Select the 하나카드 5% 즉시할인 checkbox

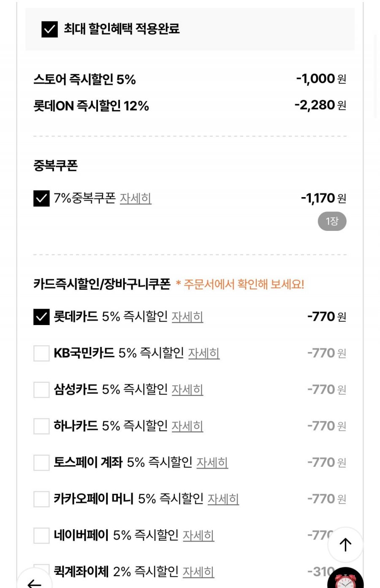click(41, 426)
